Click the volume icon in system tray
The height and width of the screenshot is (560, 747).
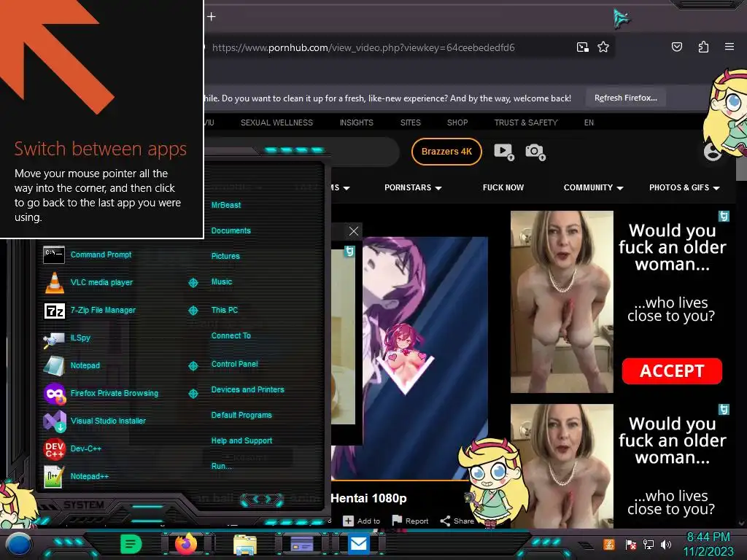click(x=666, y=544)
